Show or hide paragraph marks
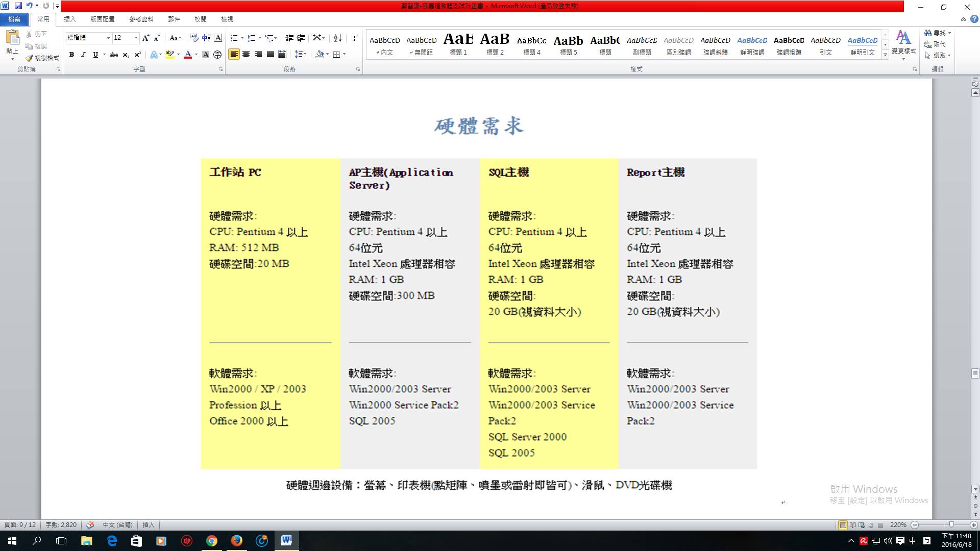980x551 pixels. pos(355,38)
